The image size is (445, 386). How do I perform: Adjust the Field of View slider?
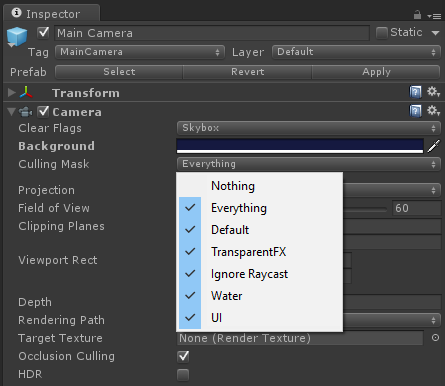[x=365, y=209]
